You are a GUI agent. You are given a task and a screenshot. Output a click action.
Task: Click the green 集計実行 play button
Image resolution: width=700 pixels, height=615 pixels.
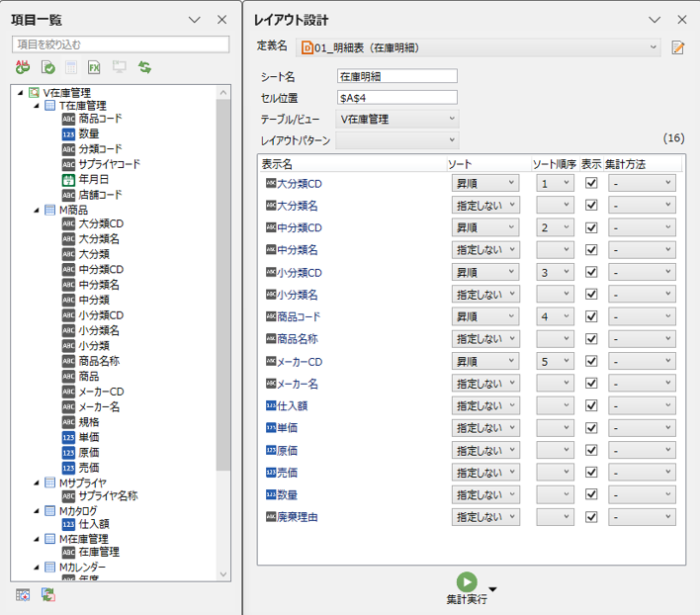tap(467, 582)
